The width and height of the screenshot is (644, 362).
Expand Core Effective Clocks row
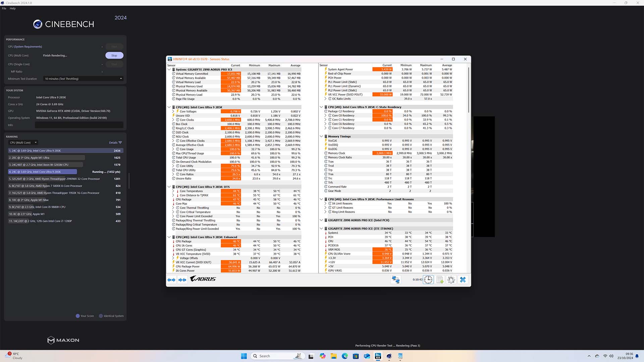(x=173, y=141)
